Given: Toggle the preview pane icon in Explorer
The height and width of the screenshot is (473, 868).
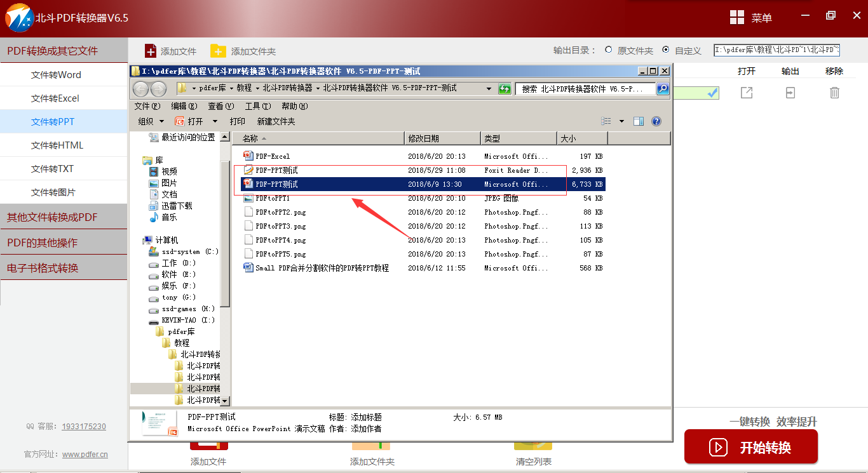Looking at the screenshot, I should pos(639,121).
